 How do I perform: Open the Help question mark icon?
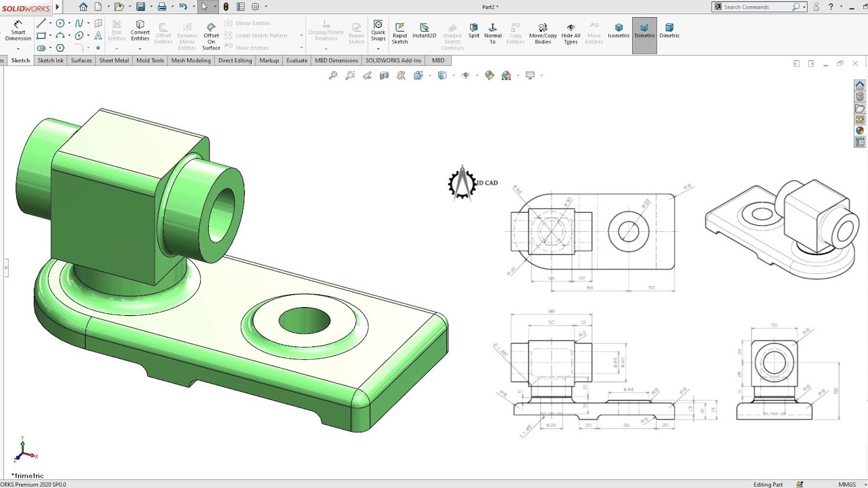[831, 7]
